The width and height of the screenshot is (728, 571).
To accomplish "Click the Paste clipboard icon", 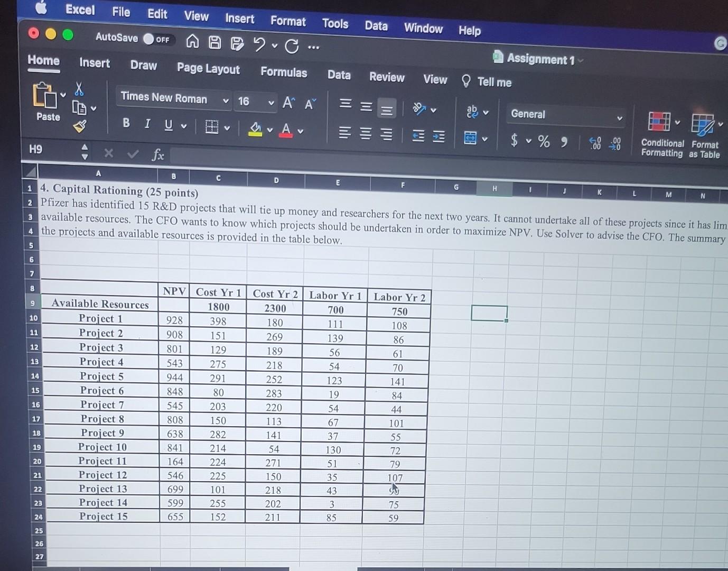I will 45,95.
